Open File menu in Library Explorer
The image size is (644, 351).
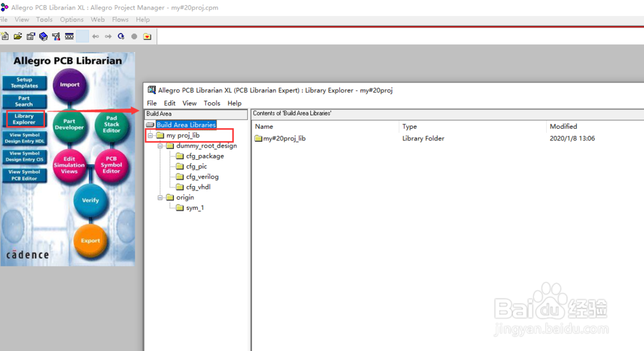(151, 103)
